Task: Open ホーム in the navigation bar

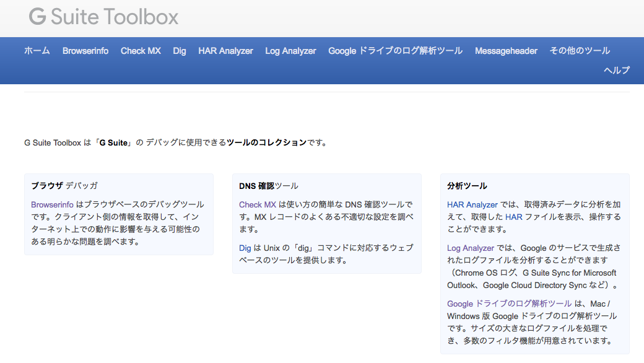Action: (x=37, y=51)
